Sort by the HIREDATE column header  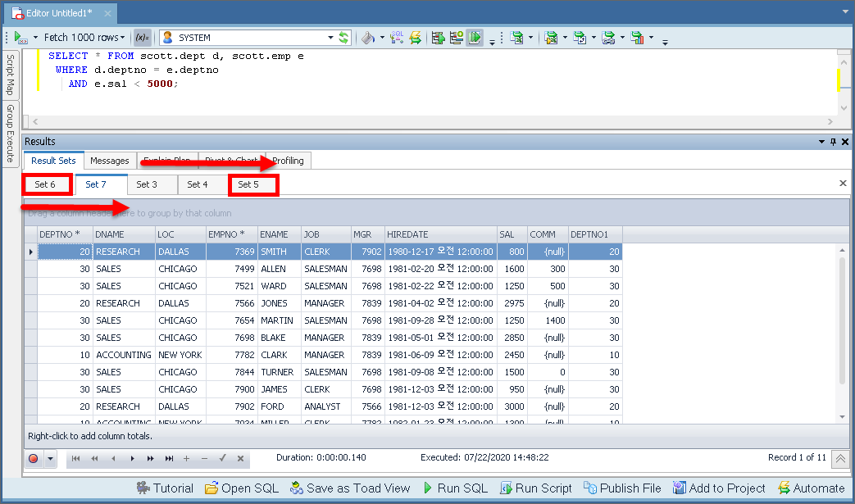point(440,234)
